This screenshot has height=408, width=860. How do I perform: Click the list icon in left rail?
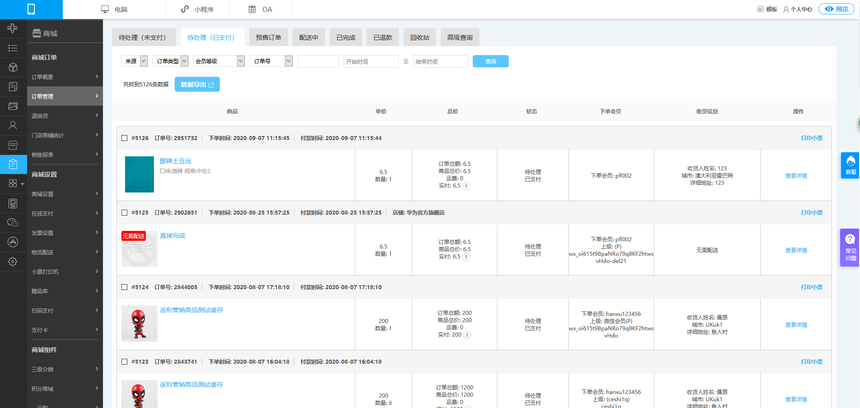[13, 48]
